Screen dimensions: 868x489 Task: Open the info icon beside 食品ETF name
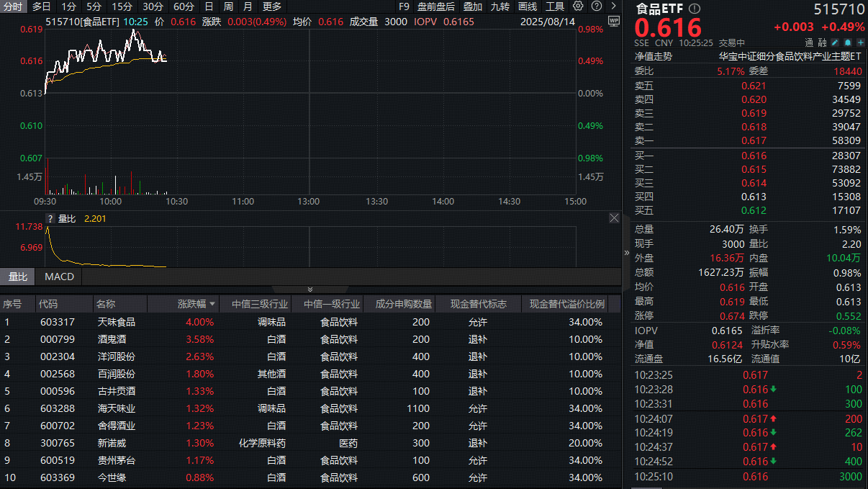pos(693,10)
